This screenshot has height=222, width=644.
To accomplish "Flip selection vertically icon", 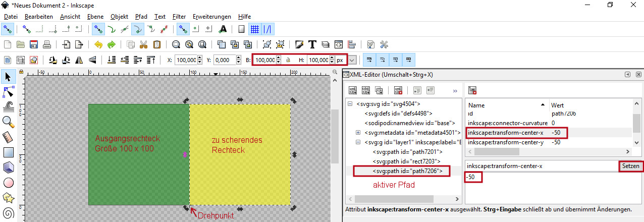I will coord(92,60).
